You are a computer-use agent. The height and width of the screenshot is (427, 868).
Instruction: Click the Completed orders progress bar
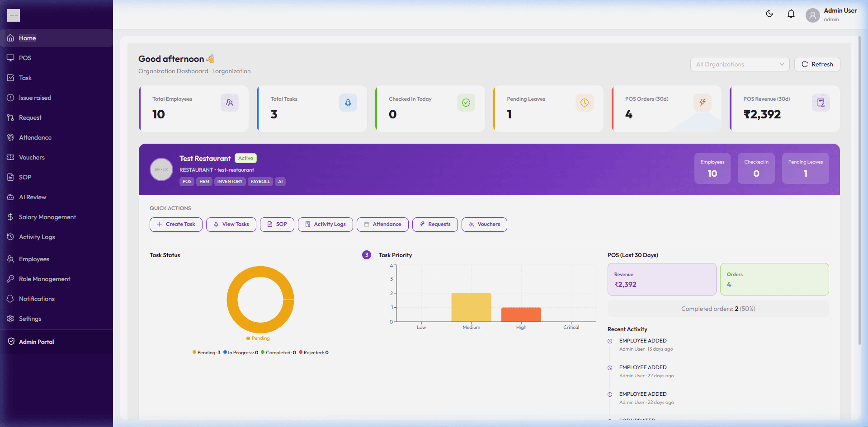(718, 309)
